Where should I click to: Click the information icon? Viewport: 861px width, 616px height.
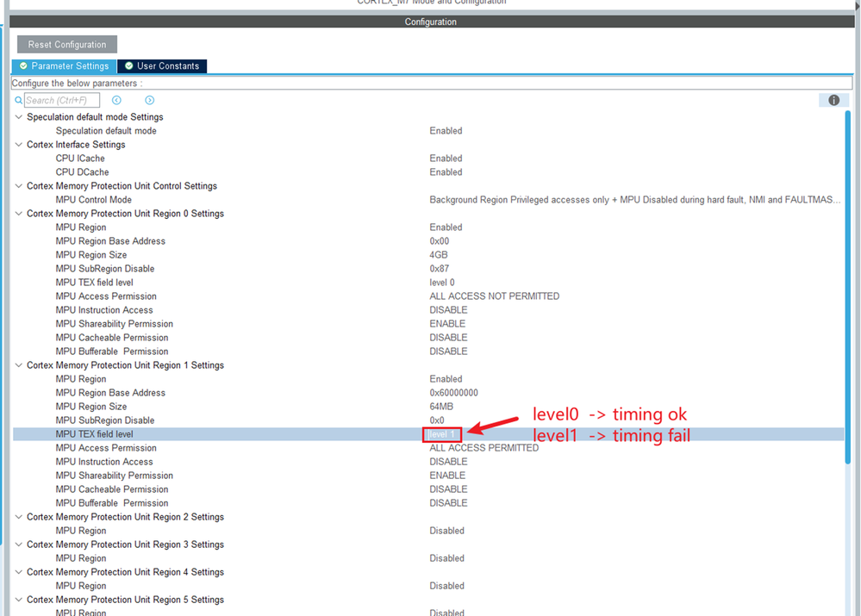(833, 100)
